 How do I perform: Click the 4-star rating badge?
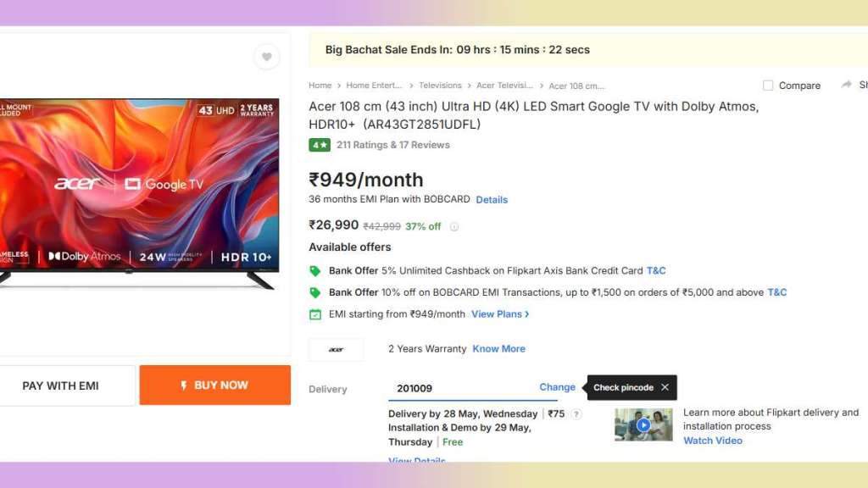point(320,145)
